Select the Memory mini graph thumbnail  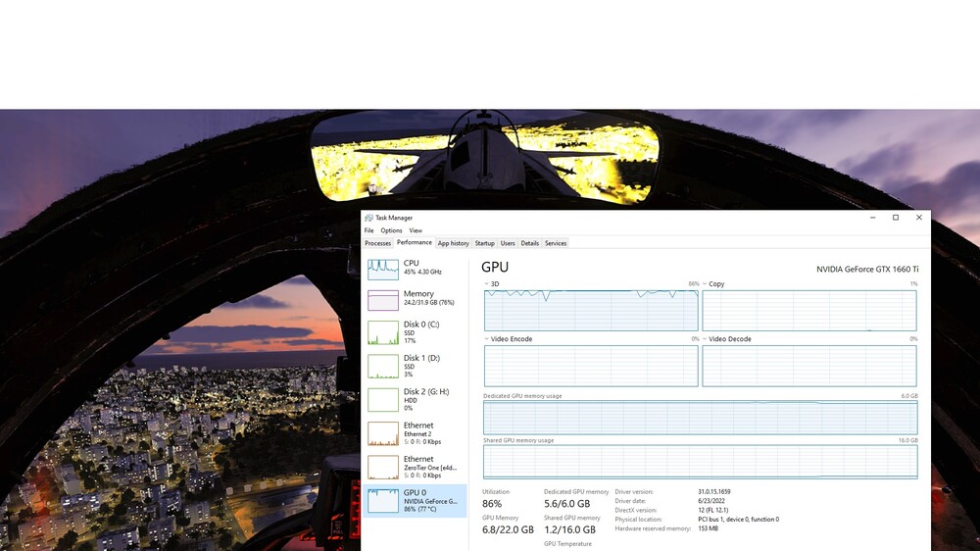click(x=383, y=300)
